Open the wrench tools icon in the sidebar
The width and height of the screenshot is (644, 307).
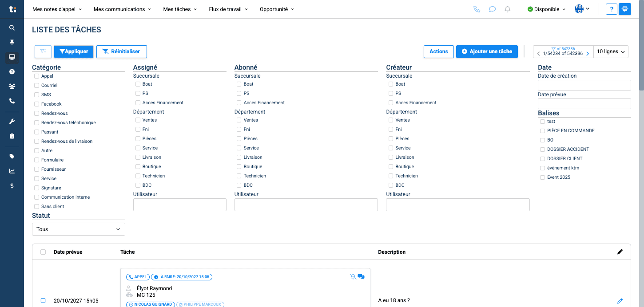point(12,122)
